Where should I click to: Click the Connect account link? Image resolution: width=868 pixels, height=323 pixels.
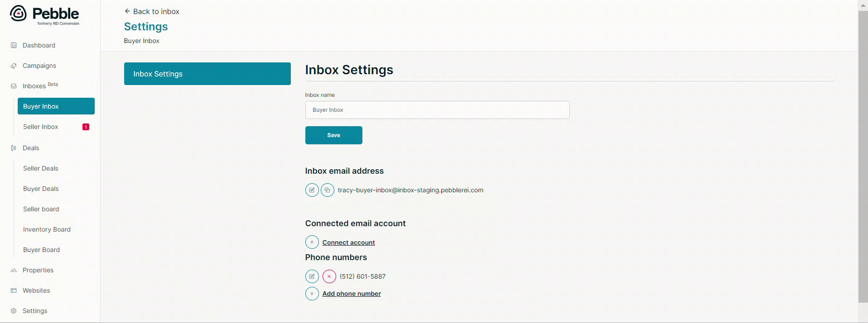click(349, 242)
